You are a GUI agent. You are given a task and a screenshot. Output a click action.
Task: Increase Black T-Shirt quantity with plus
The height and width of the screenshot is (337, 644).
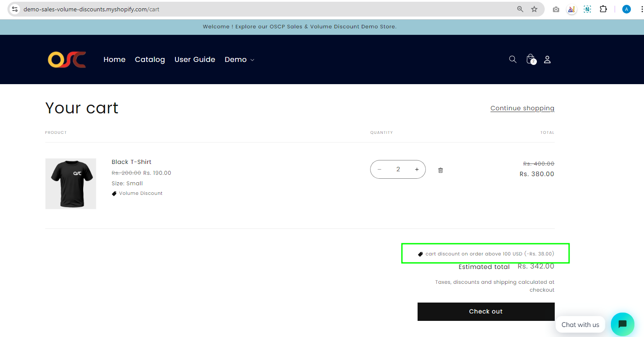(417, 170)
